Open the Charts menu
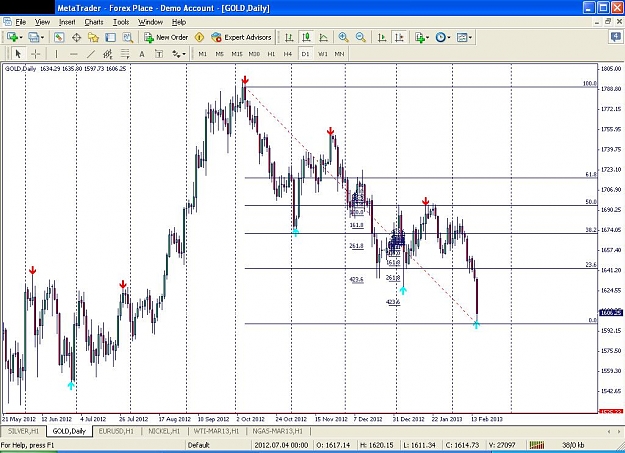The height and width of the screenshot is (453, 625). pyautogui.click(x=94, y=22)
